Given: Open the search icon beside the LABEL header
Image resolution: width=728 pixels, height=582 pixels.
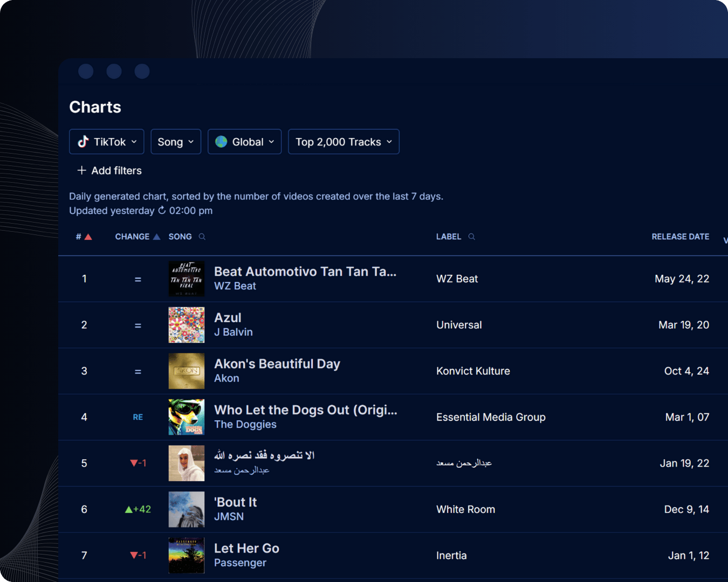Looking at the screenshot, I should pos(471,237).
